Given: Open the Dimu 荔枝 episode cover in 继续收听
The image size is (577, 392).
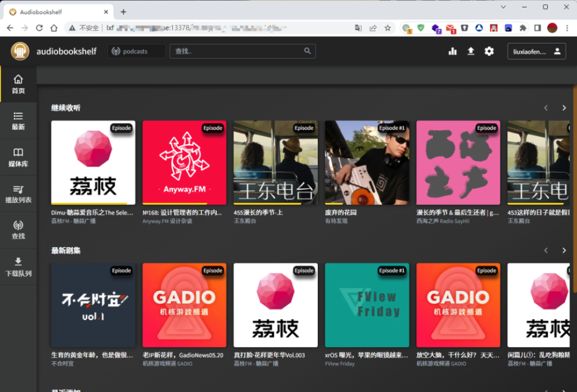Looking at the screenshot, I should [x=93, y=163].
